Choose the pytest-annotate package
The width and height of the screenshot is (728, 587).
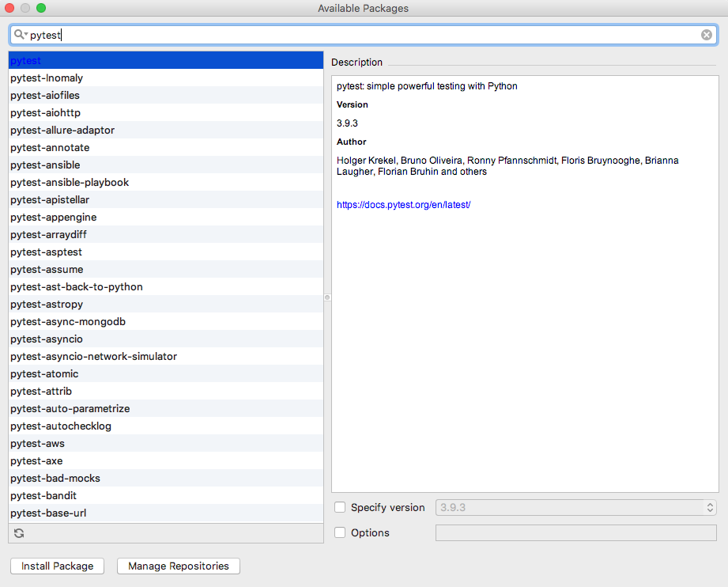coord(166,148)
